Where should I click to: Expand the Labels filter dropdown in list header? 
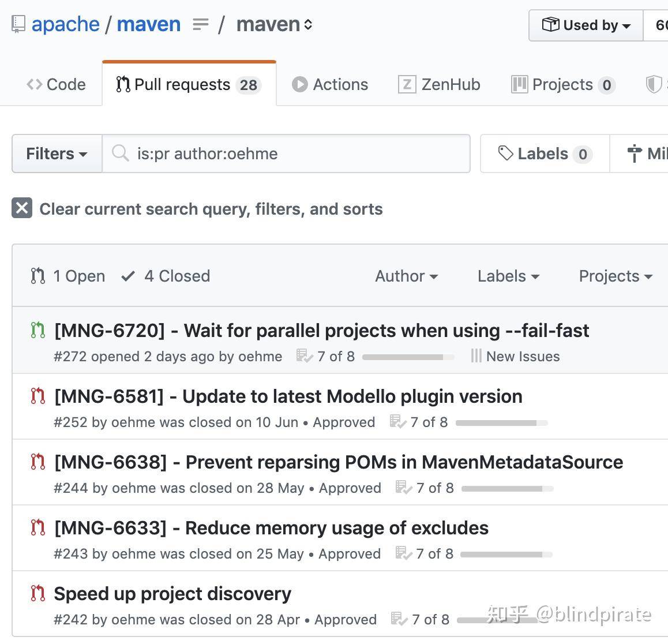pyautogui.click(x=509, y=276)
